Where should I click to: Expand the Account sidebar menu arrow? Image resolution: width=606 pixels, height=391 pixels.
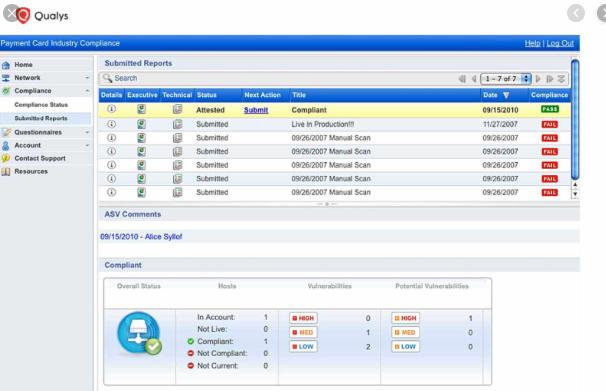87,145
